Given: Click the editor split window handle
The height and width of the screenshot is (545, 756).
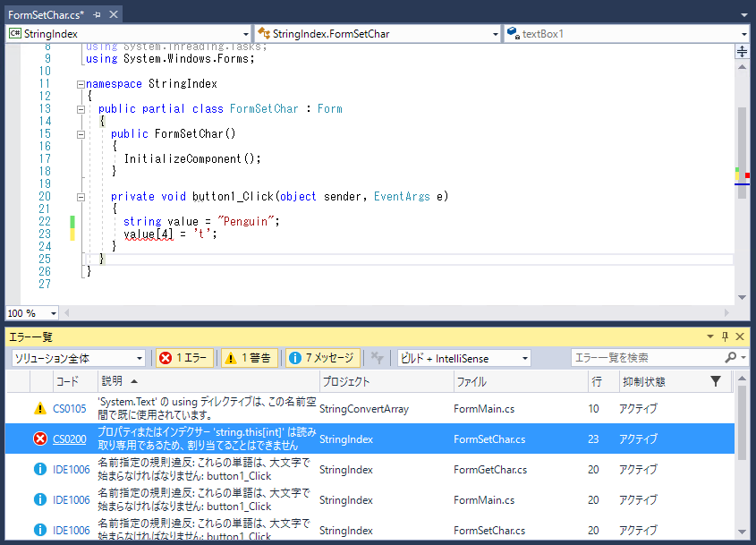Looking at the screenshot, I should 742,51.
